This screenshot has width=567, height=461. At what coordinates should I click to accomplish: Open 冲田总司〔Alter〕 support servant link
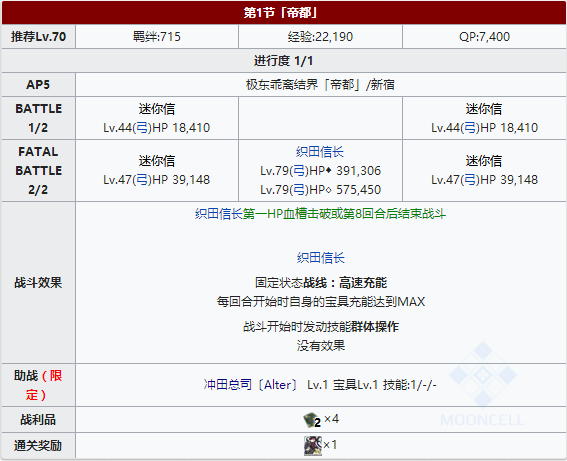tap(251, 385)
